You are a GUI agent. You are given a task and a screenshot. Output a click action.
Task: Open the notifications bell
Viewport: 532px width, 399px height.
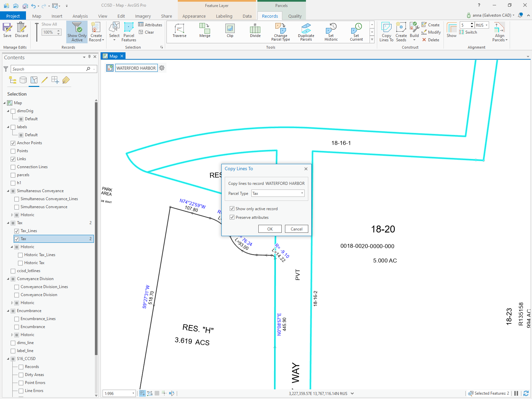coord(520,15)
